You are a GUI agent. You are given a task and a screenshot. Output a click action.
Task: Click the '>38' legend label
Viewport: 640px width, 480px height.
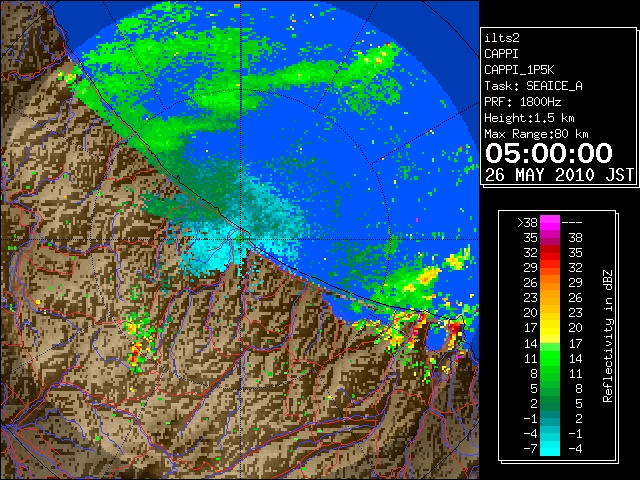527,222
